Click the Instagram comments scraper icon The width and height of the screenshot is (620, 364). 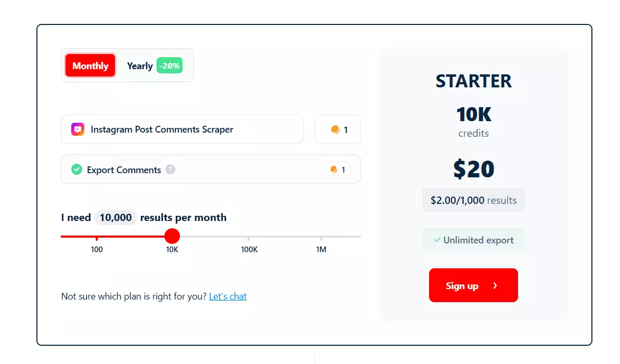tap(78, 129)
